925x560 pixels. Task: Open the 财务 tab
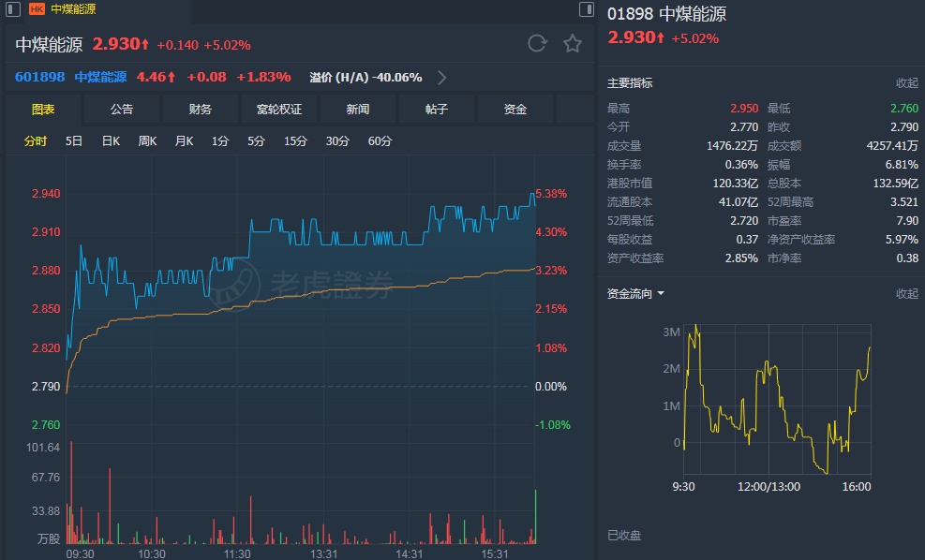click(x=201, y=109)
